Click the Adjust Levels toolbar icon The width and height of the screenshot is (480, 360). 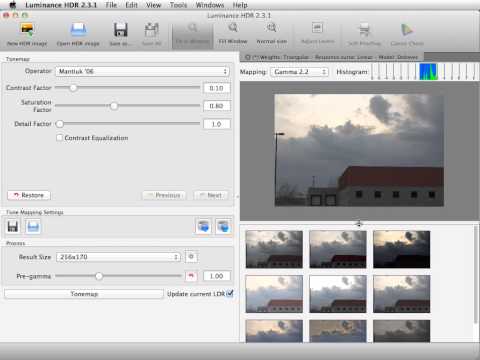317,28
